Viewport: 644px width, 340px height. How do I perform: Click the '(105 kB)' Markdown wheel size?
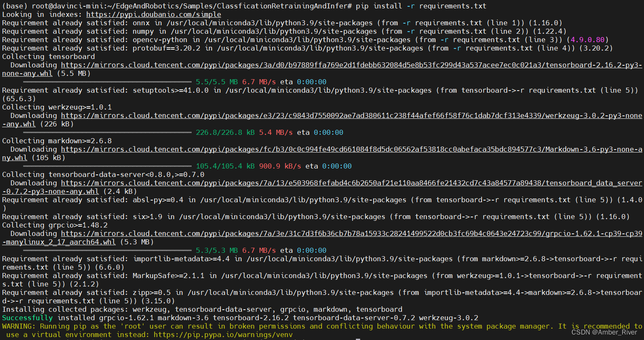coord(48,158)
